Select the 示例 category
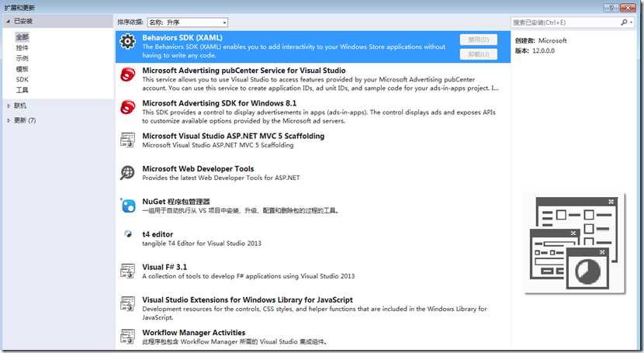The height and width of the screenshot is (353, 644). coord(23,58)
